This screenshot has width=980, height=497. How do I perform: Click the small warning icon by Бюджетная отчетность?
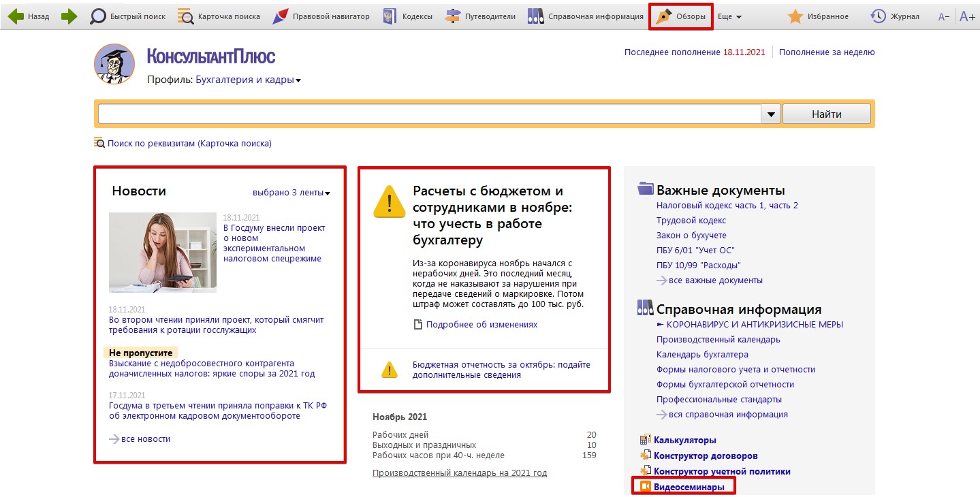pyautogui.click(x=389, y=370)
